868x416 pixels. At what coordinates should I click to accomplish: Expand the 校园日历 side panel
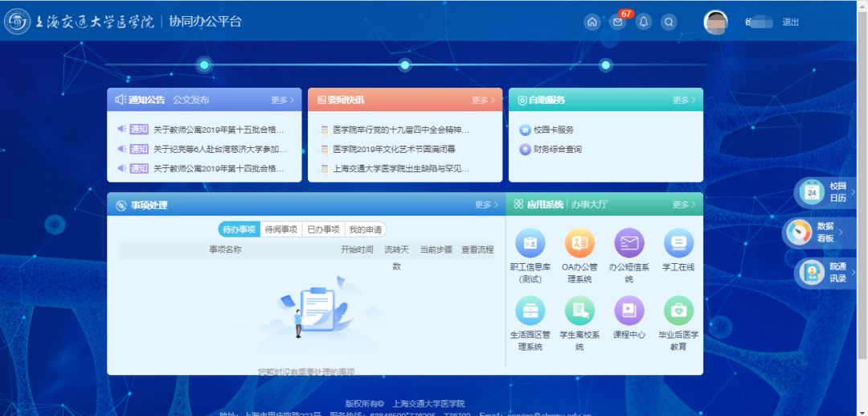pyautogui.click(x=825, y=192)
